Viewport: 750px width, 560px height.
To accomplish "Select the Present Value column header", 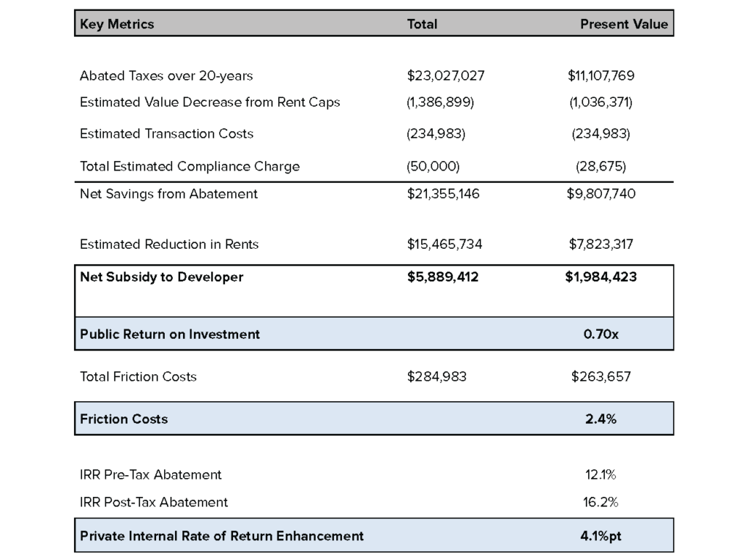I will pyautogui.click(x=623, y=24).
